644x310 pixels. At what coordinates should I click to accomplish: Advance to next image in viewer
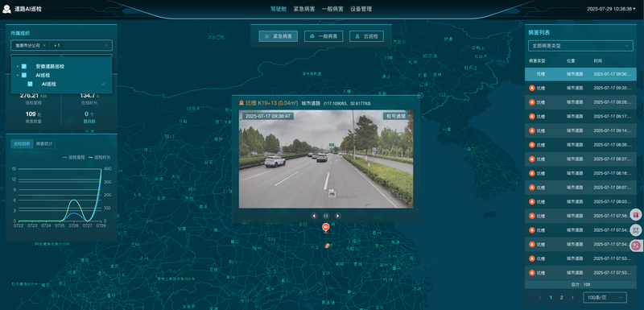click(x=337, y=216)
